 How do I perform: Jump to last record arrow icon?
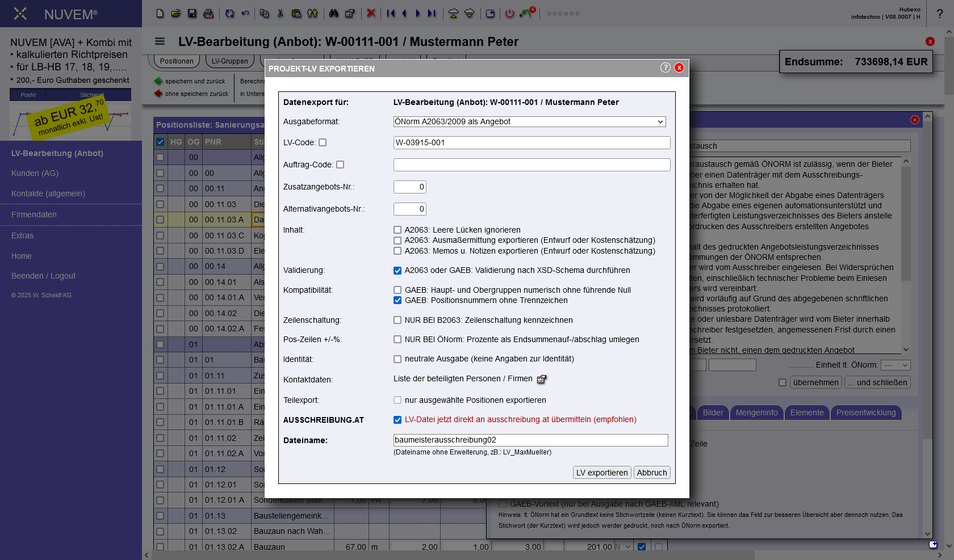432,13
